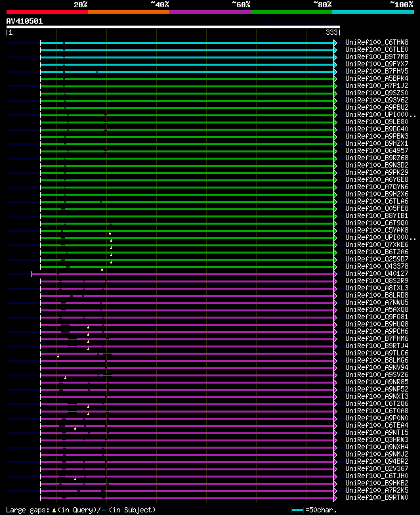Click the UniRef100_Q9FG81 label
The image size is (420, 515).
click(377, 317)
